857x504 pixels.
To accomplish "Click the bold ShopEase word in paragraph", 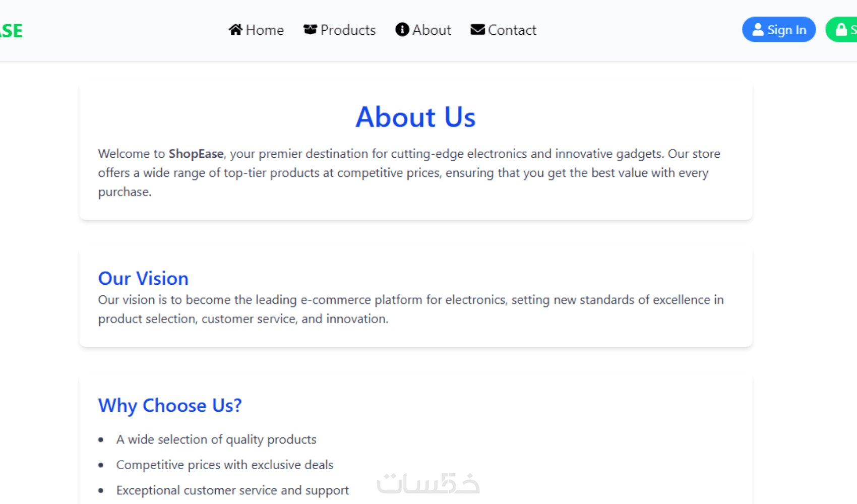I will pos(196,154).
